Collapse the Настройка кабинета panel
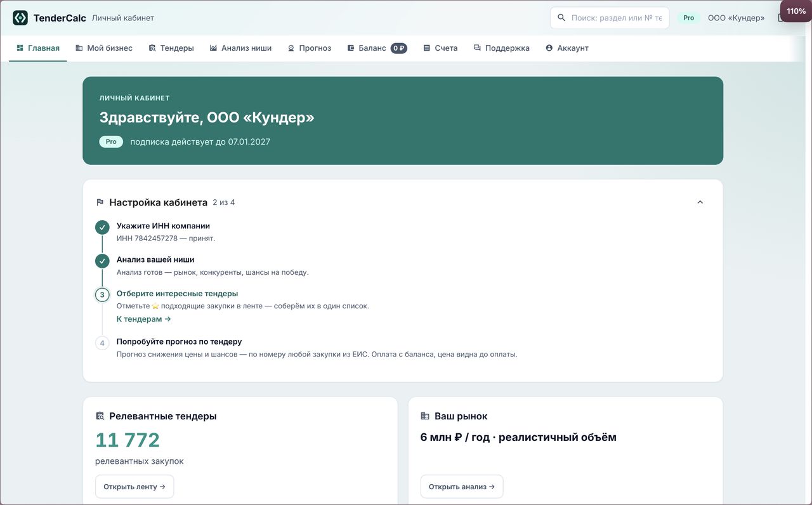Viewport: 812px width, 505px height. coord(700,202)
